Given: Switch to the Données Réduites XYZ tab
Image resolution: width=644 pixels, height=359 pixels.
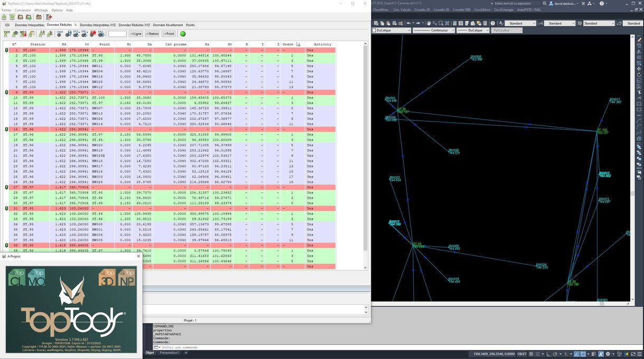Looking at the screenshot, I should [x=134, y=25].
